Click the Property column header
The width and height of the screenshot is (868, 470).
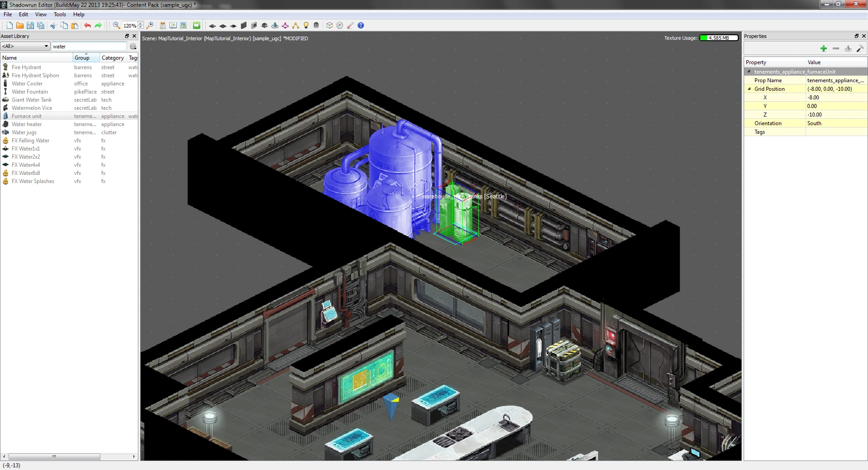tap(775, 62)
